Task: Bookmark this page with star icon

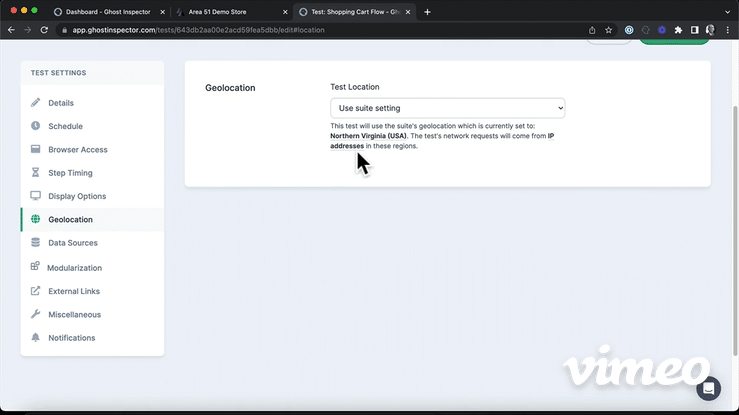Action: coord(608,30)
